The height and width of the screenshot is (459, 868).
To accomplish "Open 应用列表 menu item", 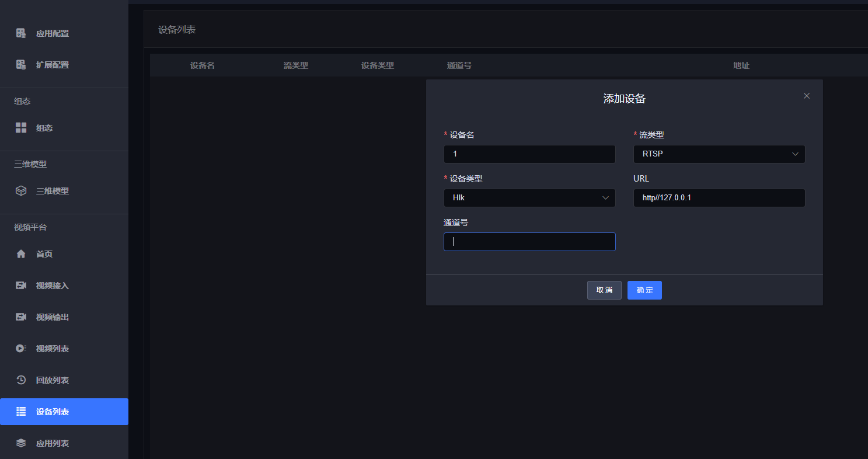I will point(64,443).
